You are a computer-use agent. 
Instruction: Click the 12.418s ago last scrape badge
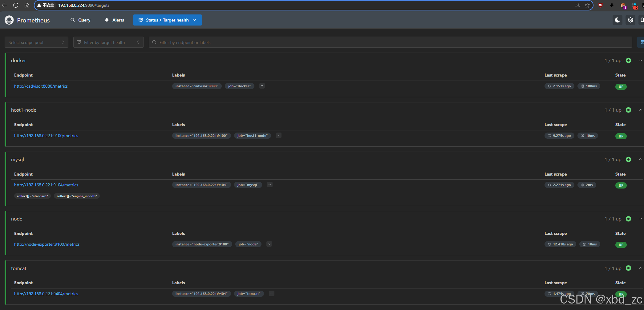[x=561, y=244]
